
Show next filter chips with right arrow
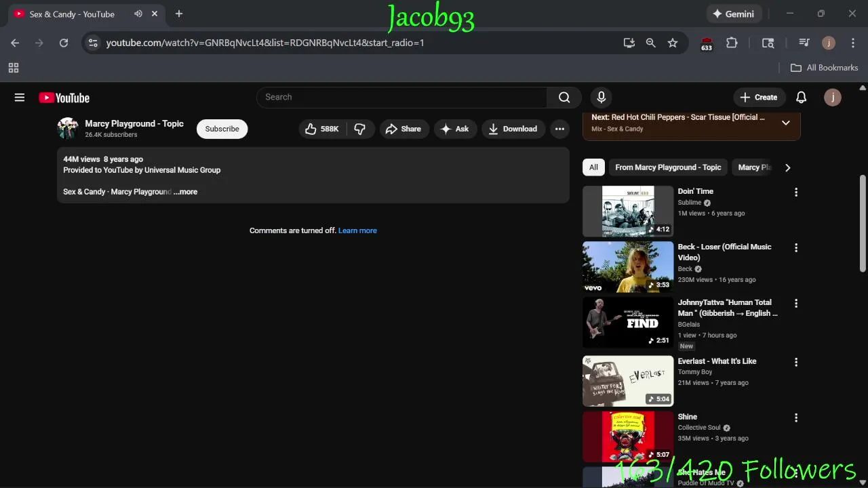pyautogui.click(x=787, y=167)
